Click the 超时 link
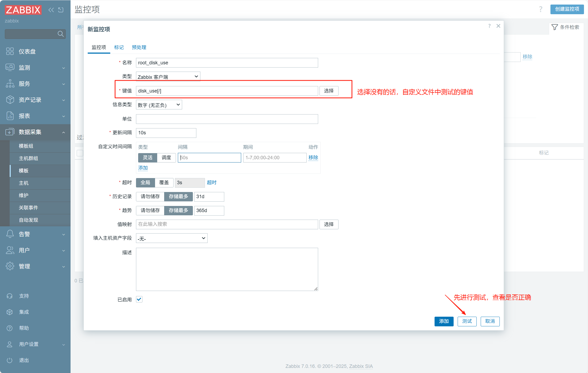The image size is (588, 373). (212, 183)
